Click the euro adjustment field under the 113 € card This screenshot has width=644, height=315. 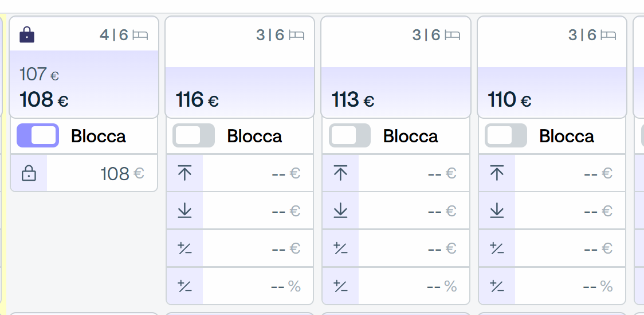tap(414, 248)
